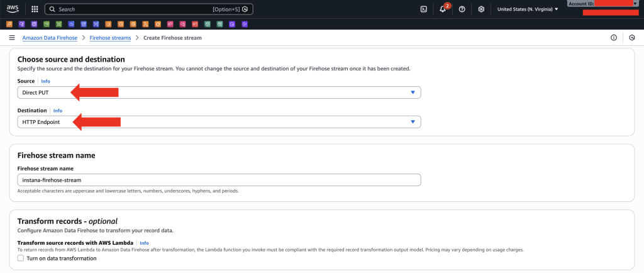The image size is (644, 273).
Task: Open the Destination dropdown showing HTTP Endpoint
Action: (x=219, y=122)
